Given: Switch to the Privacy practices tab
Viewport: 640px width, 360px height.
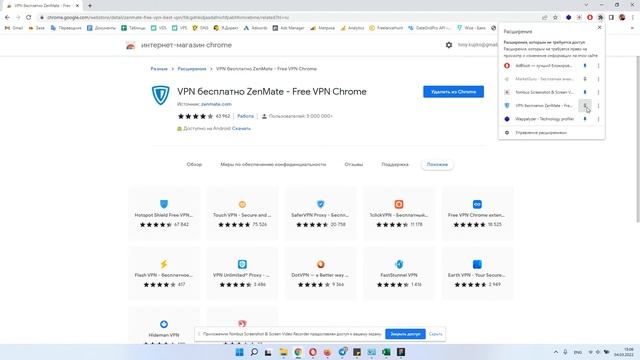Looking at the screenshot, I should (273, 164).
